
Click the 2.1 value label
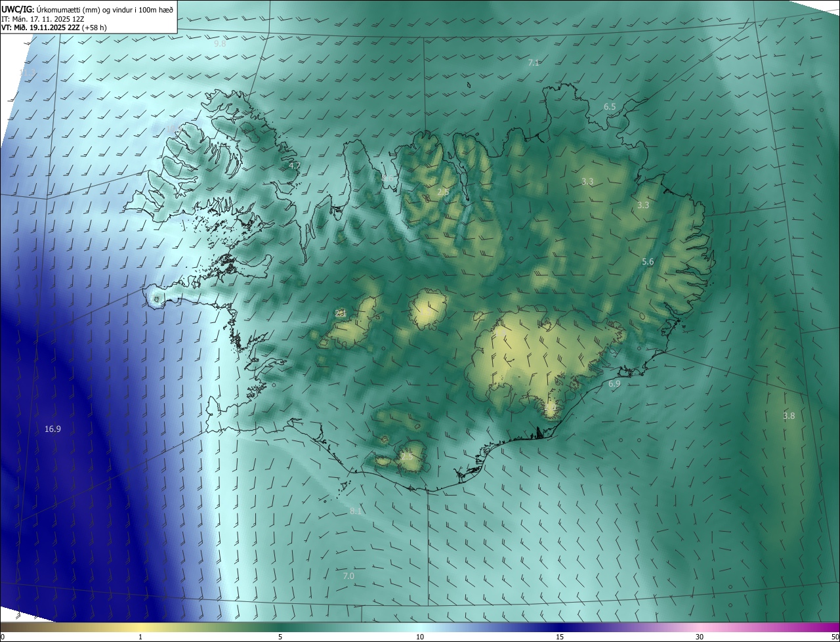pos(341,314)
